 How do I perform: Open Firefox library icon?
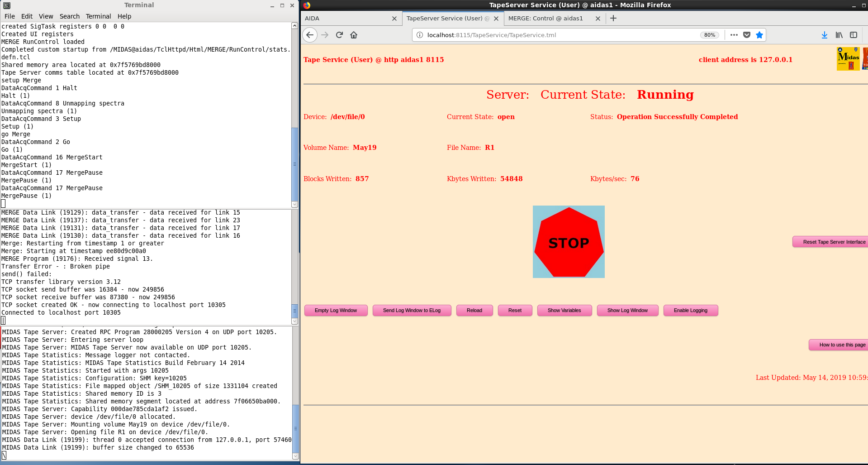pos(839,35)
